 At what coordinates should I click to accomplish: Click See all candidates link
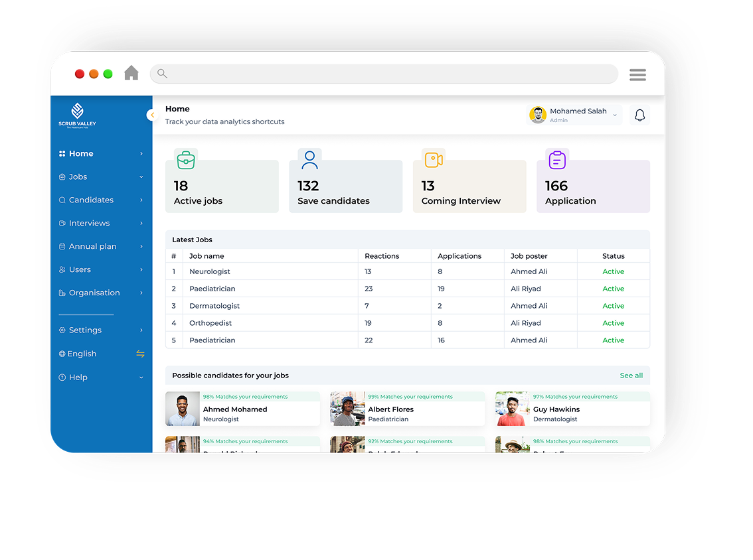pos(631,376)
